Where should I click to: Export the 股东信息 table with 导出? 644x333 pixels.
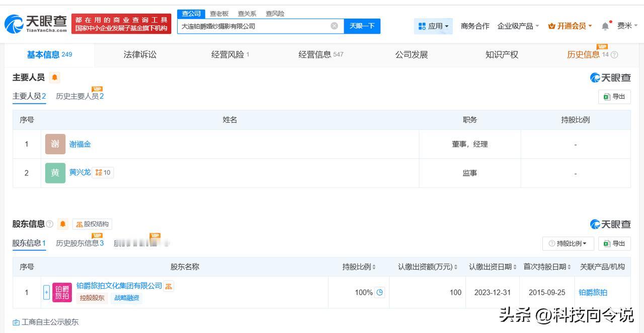pos(614,243)
